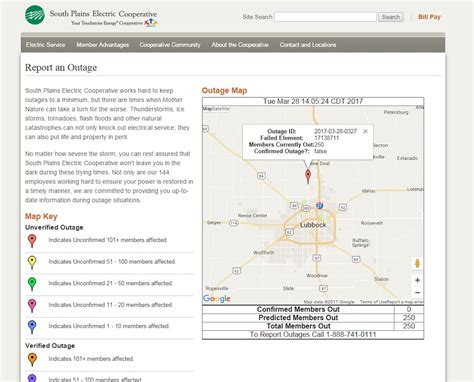Image resolution: width=474 pixels, height=382 pixels.
Task: Click the Search button
Action: click(x=391, y=17)
